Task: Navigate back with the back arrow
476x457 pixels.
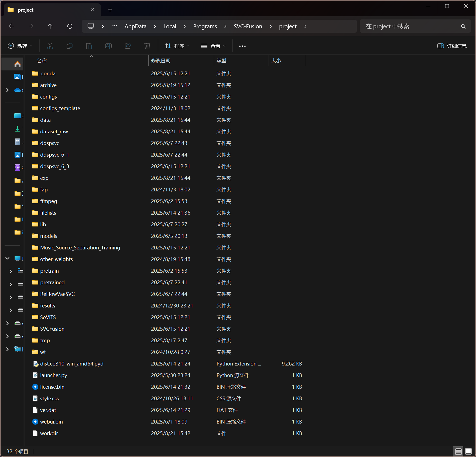Action: [12, 26]
